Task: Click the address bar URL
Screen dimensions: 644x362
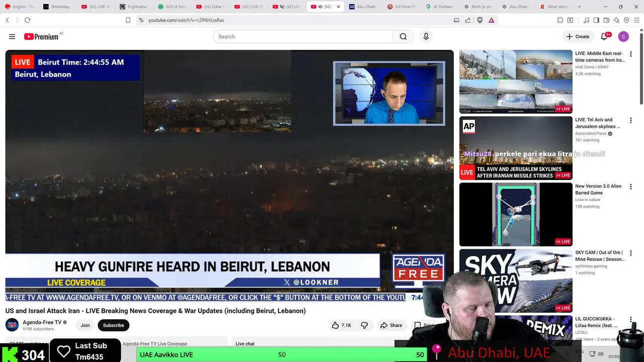Action: click(x=186, y=20)
